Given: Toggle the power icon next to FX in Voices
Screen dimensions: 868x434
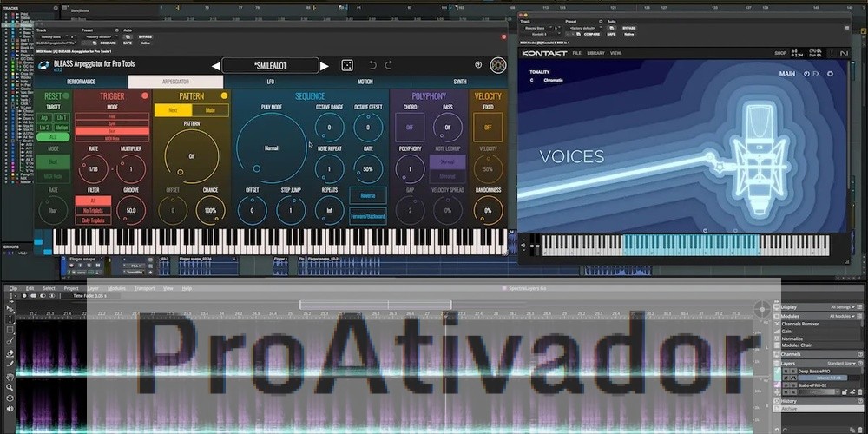Looking at the screenshot, I should click(806, 73).
